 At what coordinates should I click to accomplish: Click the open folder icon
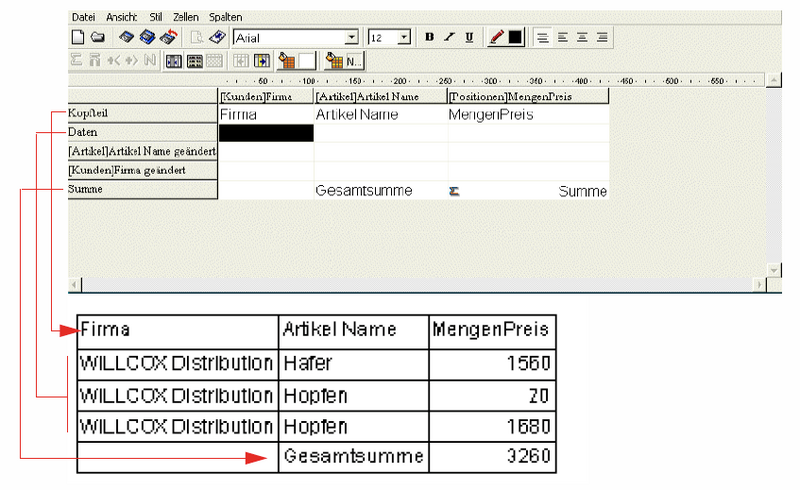(x=97, y=37)
